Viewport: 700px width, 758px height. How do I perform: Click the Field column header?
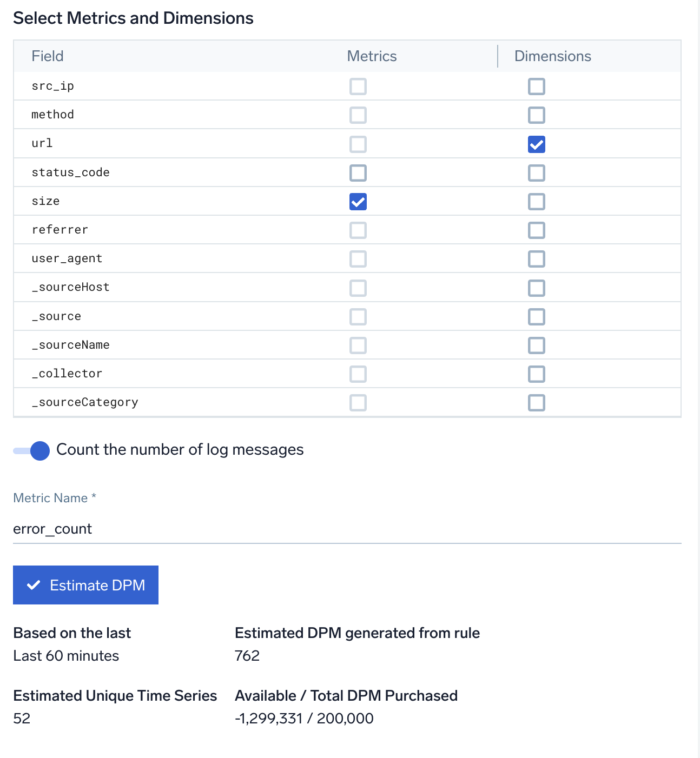(48, 56)
